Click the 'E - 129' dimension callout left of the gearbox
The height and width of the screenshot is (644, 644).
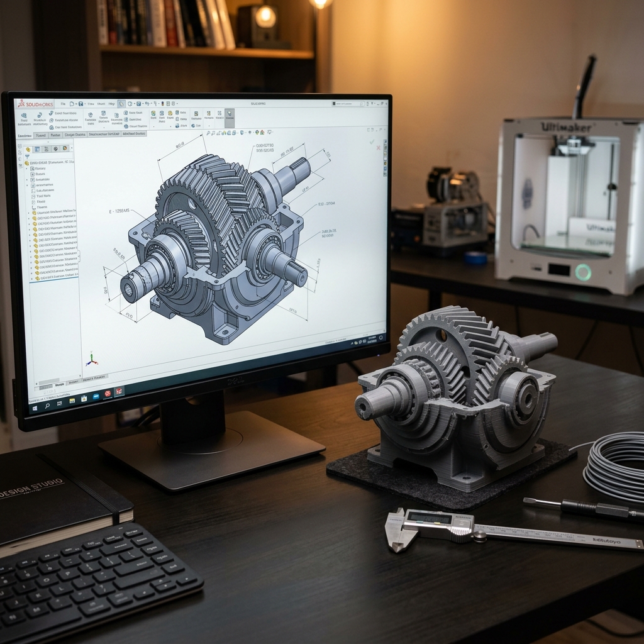(x=119, y=211)
